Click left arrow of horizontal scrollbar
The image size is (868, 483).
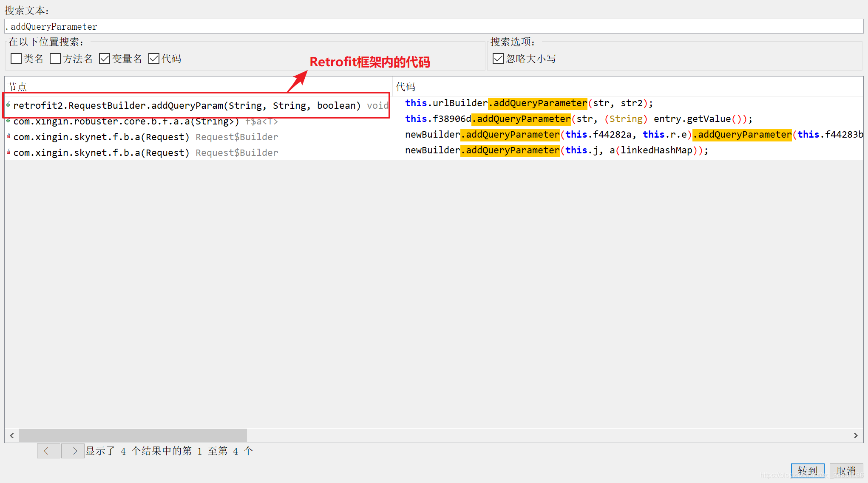click(11, 435)
